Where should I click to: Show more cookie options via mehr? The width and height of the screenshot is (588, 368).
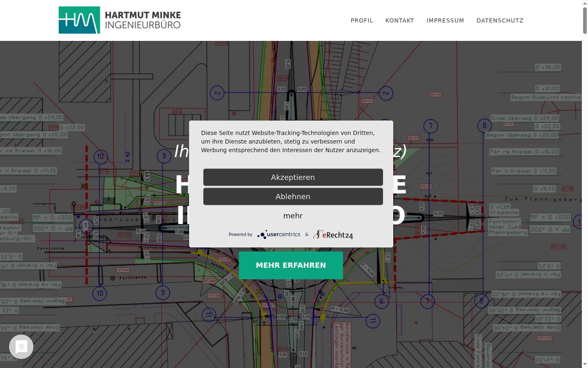293,215
